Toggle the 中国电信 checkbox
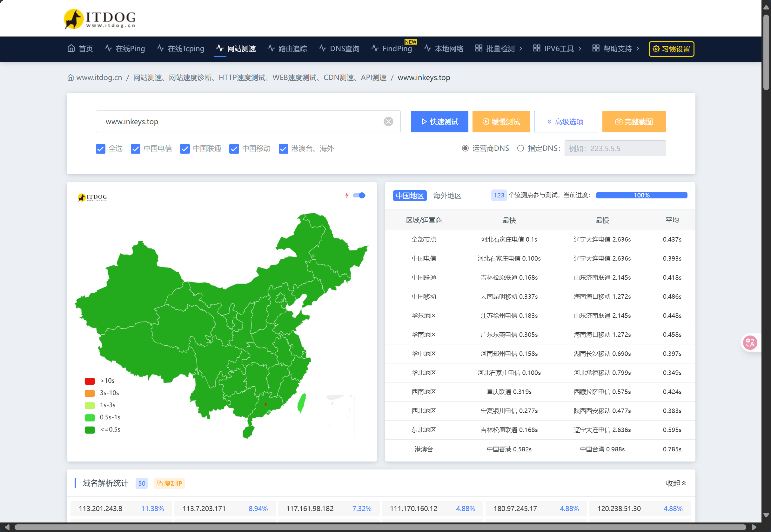Viewport: 771px width, 532px height. [x=135, y=149]
